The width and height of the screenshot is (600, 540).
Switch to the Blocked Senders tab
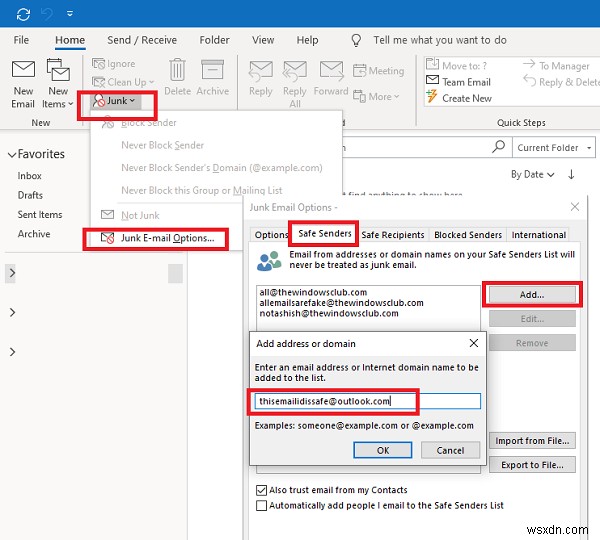(x=468, y=235)
